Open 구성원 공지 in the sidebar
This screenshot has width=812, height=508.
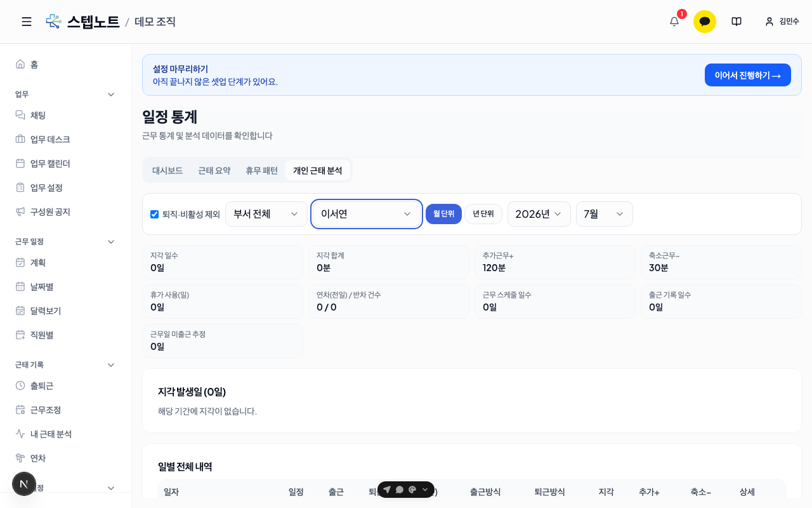[65, 211]
